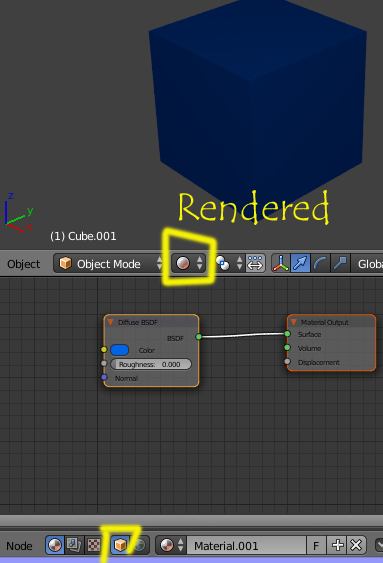Open the Object menu in 3D view header
Viewport: 383px width, 563px height.
[24, 264]
